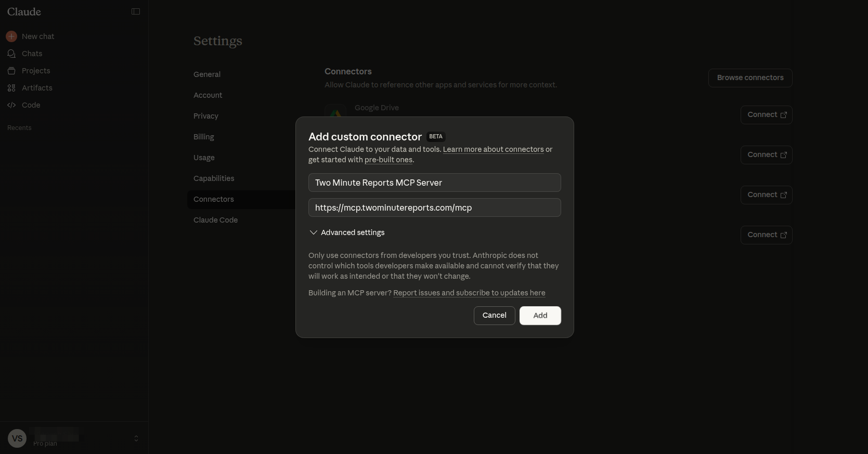Click the Claude logo at top left
The height and width of the screenshot is (454, 868).
(x=24, y=11)
